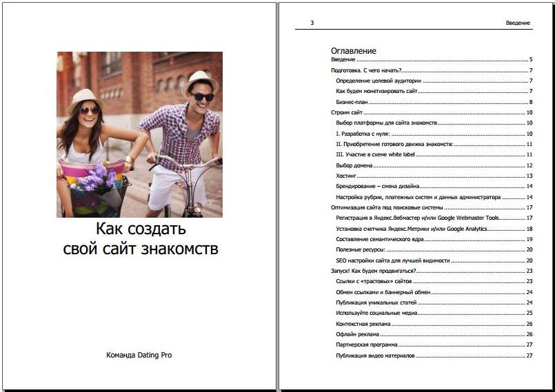This screenshot has height=392, width=555.
Task: Select 'Оптимизация сайта под поисковые системы' chapter
Action: click(x=386, y=207)
